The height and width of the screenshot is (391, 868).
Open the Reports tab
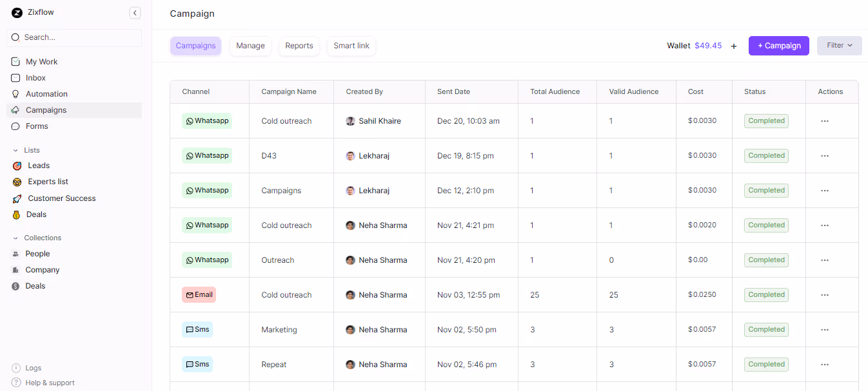tap(299, 46)
